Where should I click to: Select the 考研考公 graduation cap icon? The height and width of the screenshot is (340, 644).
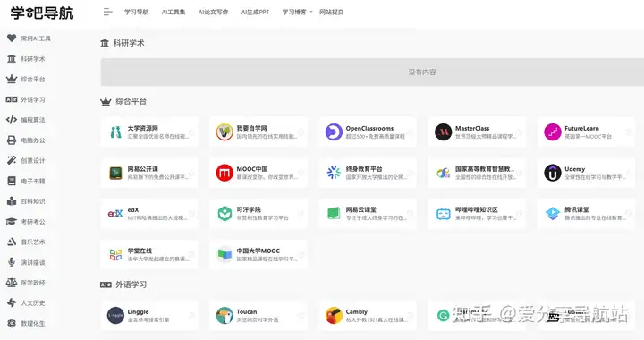point(12,221)
